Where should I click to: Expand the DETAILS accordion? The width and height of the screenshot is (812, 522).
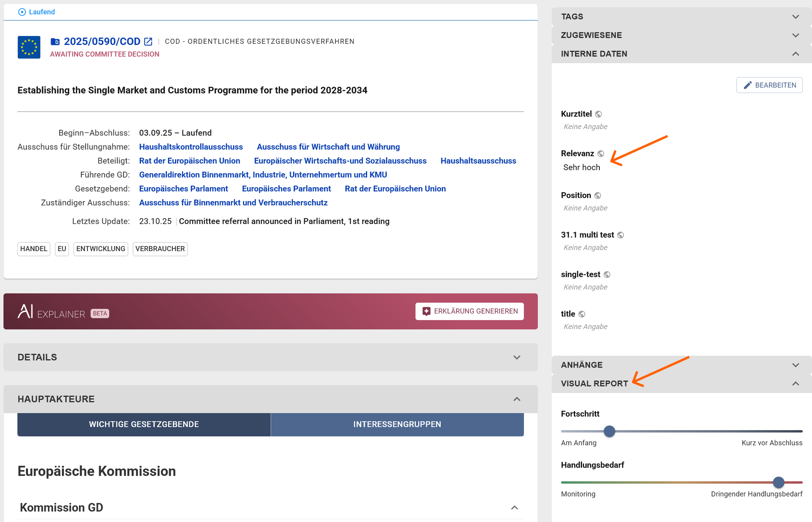(x=517, y=357)
